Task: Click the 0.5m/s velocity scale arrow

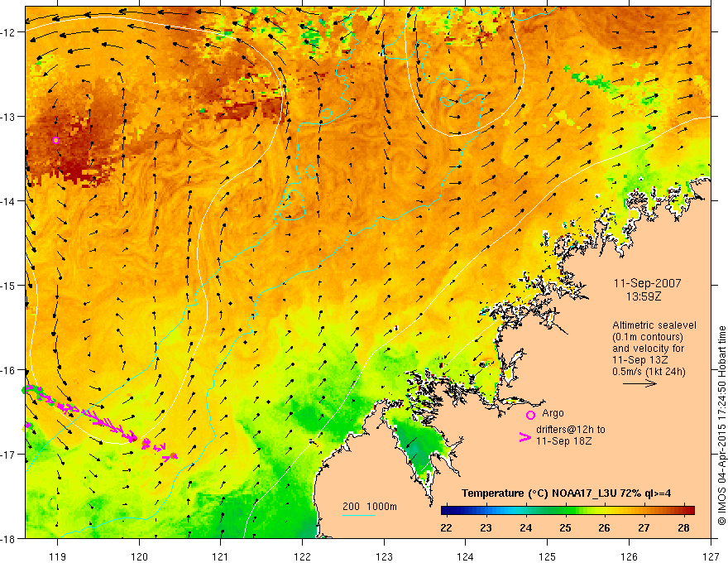Action: [639, 383]
